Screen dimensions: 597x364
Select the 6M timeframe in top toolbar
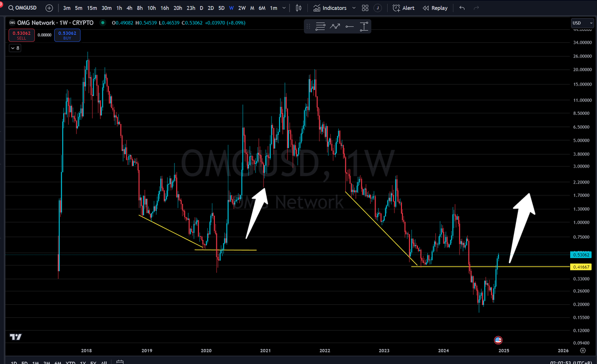point(262,8)
